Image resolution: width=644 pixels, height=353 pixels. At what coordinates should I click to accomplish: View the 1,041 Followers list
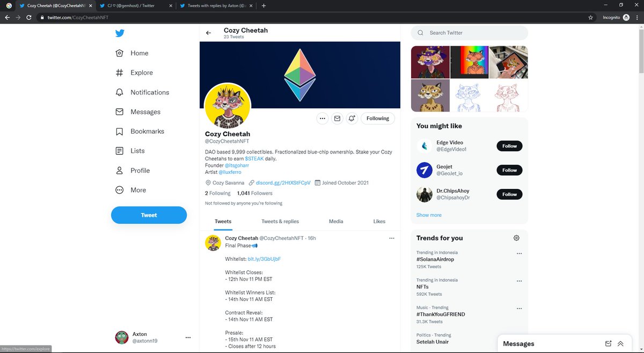click(254, 193)
